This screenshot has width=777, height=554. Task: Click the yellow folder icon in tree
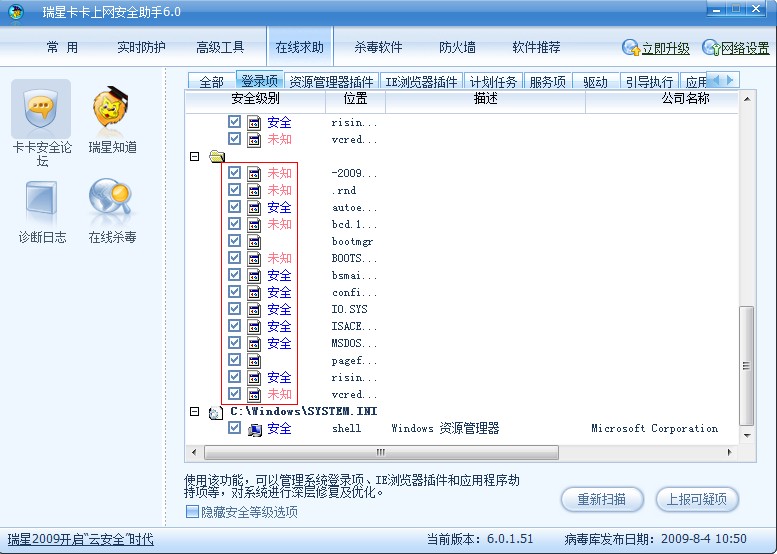[217, 157]
